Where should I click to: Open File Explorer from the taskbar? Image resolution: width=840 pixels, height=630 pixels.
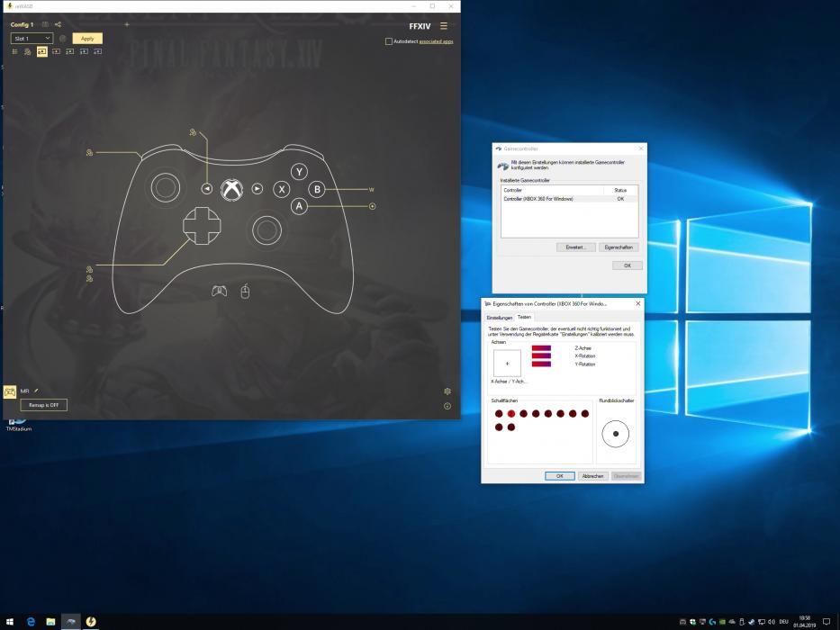coord(51,622)
